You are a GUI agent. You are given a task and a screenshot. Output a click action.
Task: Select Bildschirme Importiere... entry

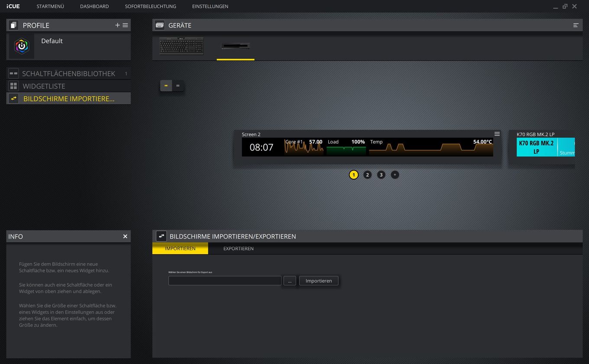(x=68, y=99)
